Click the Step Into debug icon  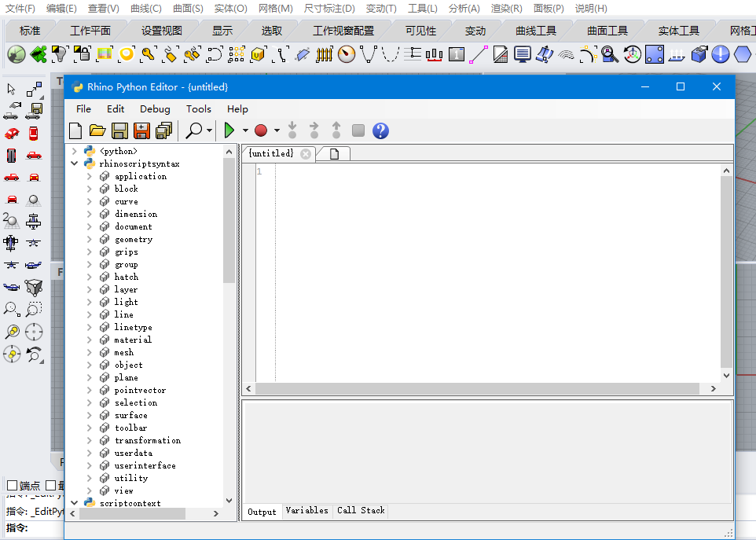292,130
